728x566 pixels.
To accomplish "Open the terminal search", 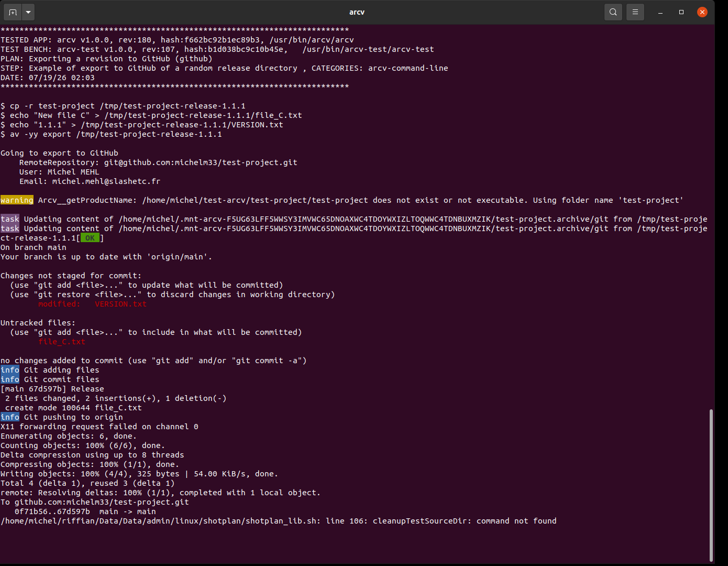I will pyautogui.click(x=613, y=12).
